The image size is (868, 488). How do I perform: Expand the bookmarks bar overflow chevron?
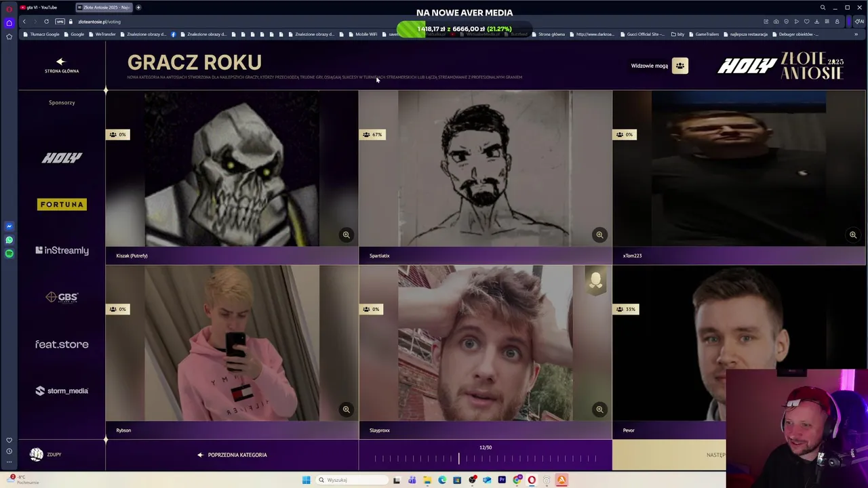coord(856,34)
